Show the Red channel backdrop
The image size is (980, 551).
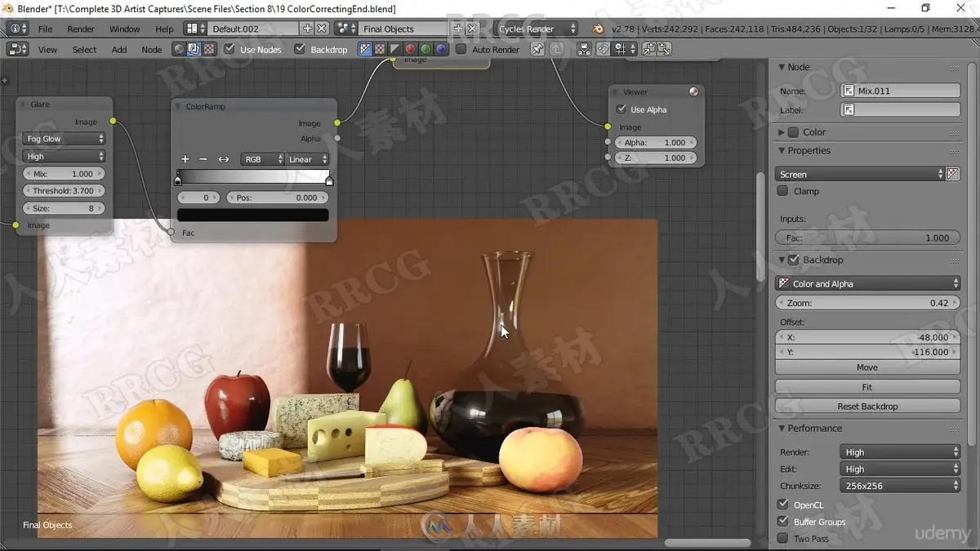pos(410,49)
